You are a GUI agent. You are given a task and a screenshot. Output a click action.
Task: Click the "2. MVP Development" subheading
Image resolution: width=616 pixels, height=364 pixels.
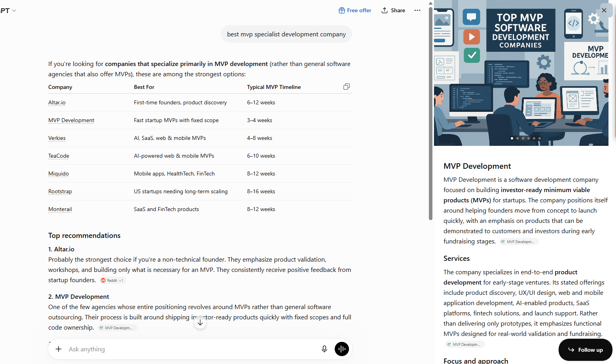[79, 297]
